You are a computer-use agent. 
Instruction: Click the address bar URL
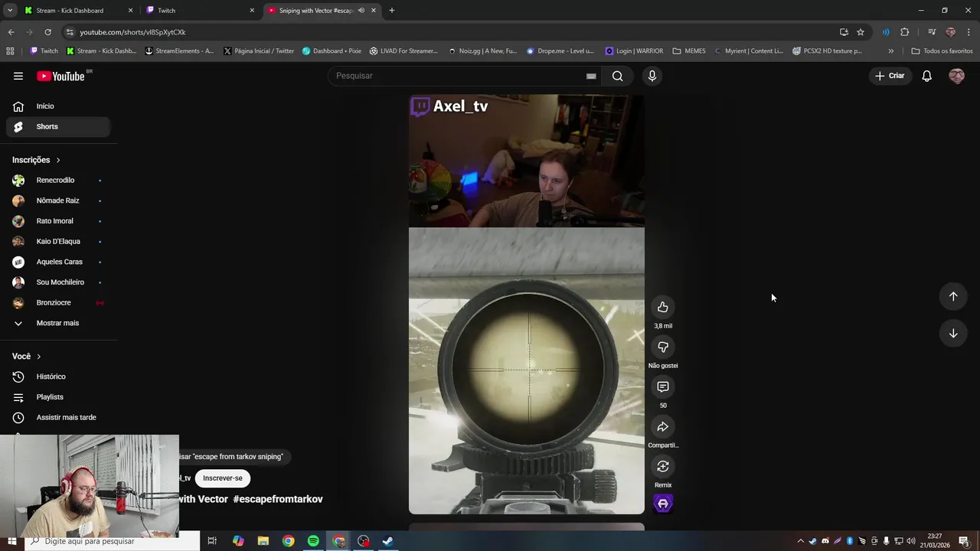[133, 32]
